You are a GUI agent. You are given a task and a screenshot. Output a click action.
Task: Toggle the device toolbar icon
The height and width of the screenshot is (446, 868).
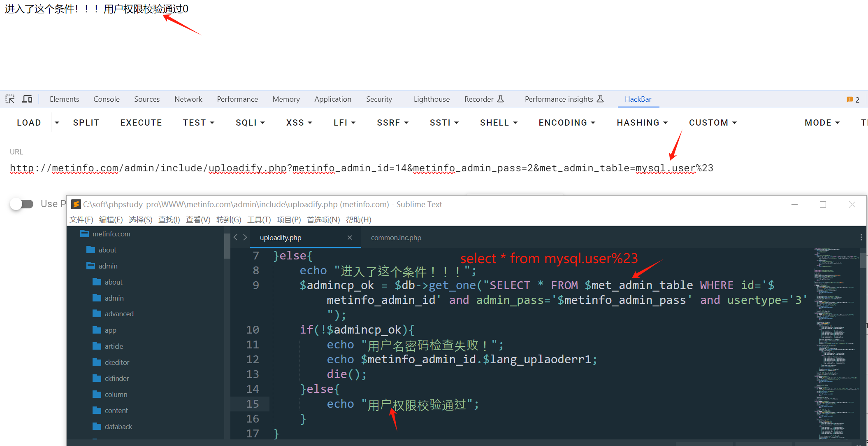click(x=28, y=99)
